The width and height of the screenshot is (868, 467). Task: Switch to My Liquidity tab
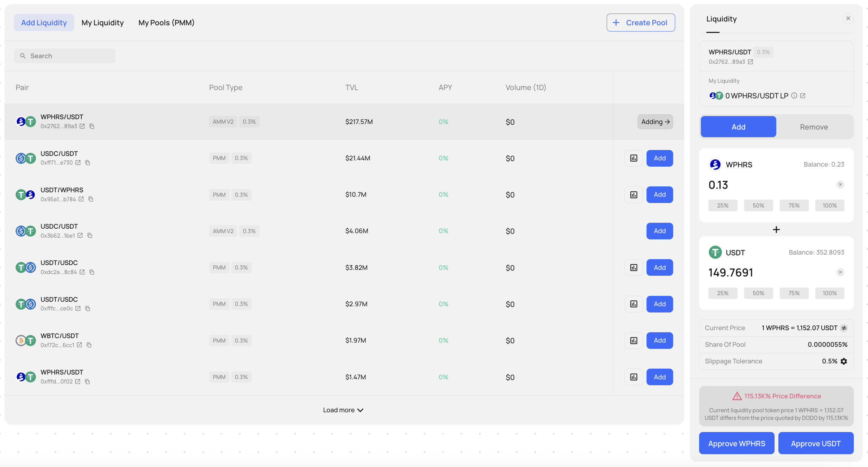pyautogui.click(x=102, y=23)
